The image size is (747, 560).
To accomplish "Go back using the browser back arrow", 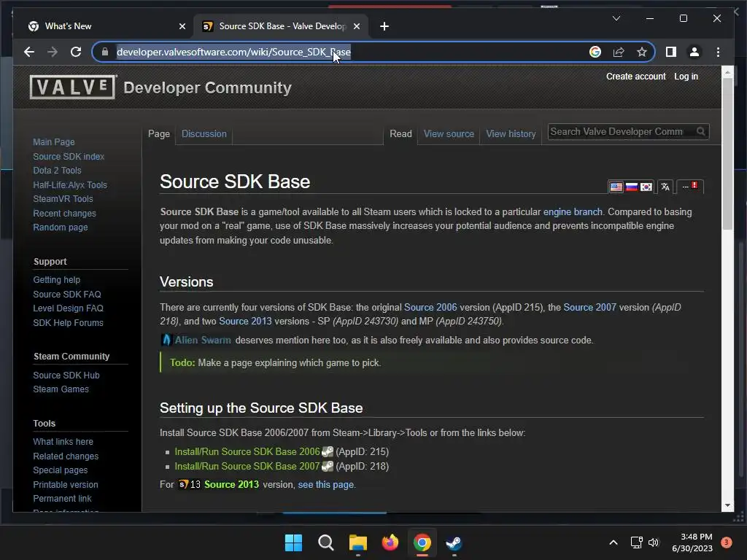I will pos(29,52).
